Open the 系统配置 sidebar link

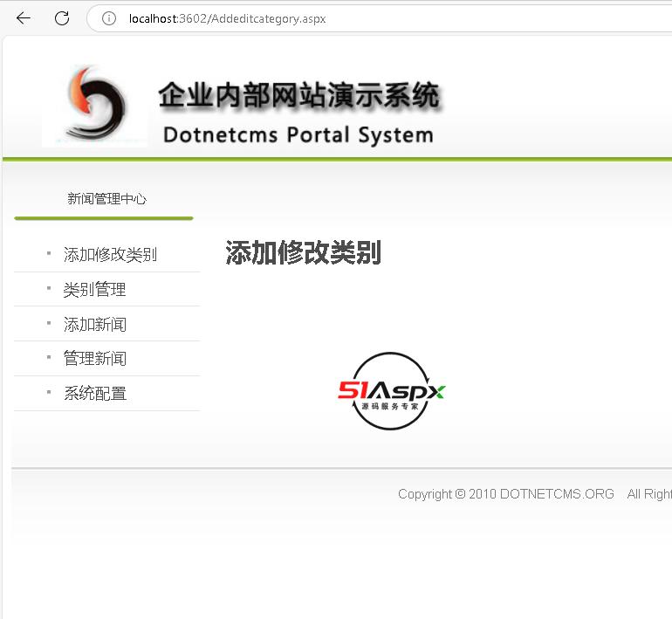click(95, 393)
